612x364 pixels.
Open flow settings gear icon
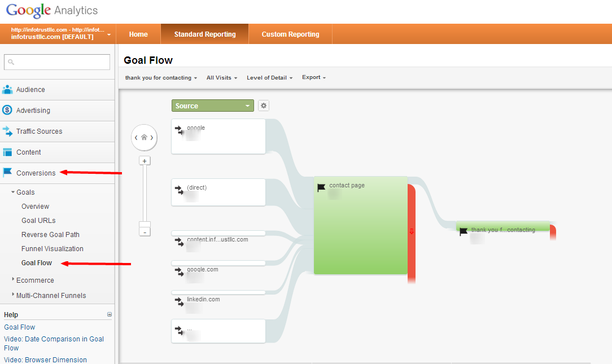click(x=264, y=106)
